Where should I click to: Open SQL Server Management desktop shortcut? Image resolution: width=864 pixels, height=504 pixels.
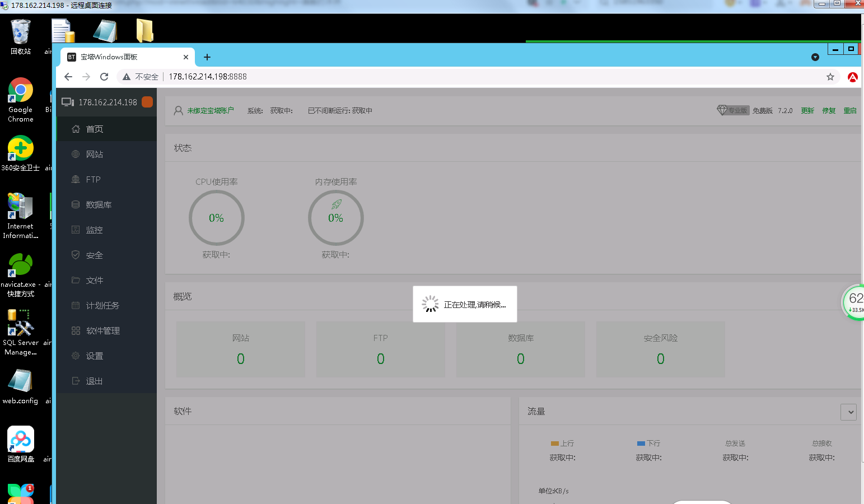(21, 333)
